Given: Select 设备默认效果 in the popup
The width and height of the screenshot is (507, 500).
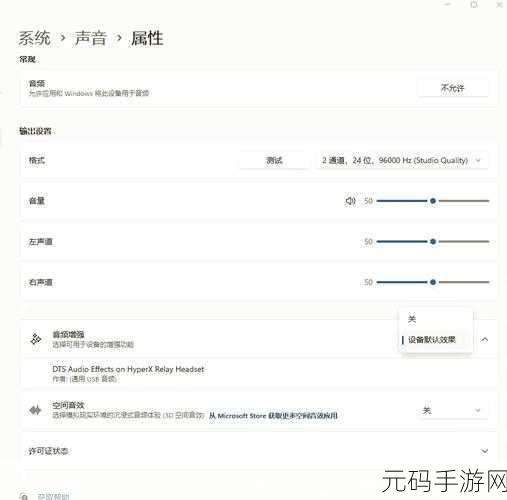Looking at the screenshot, I should (435, 340).
